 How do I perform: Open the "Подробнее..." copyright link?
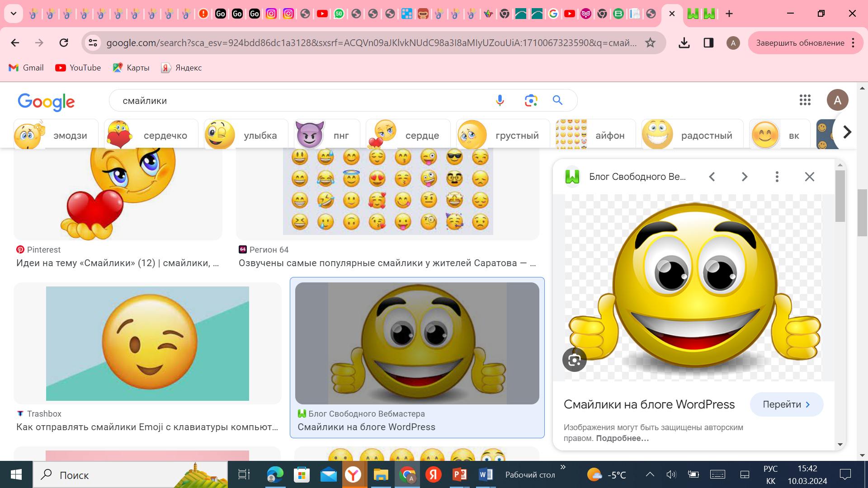pyautogui.click(x=622, y=438)
